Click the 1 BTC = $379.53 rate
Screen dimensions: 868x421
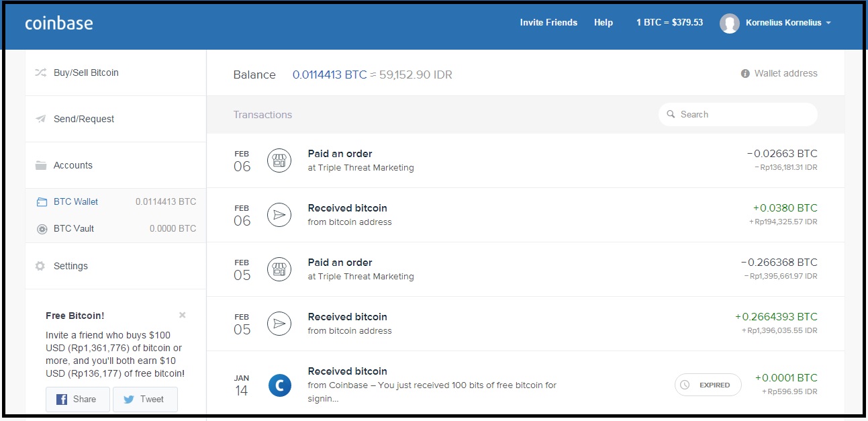tap(669, 23)
